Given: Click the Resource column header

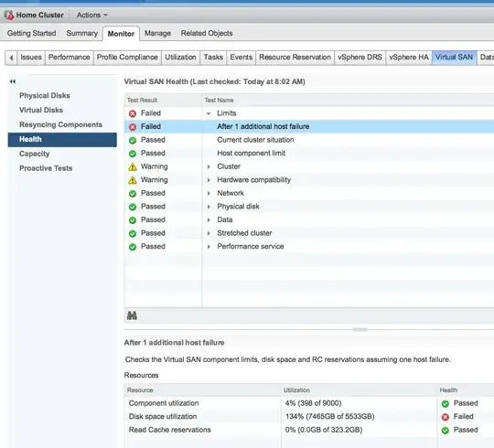Looking at the screenshot, I should coord(202,390).
